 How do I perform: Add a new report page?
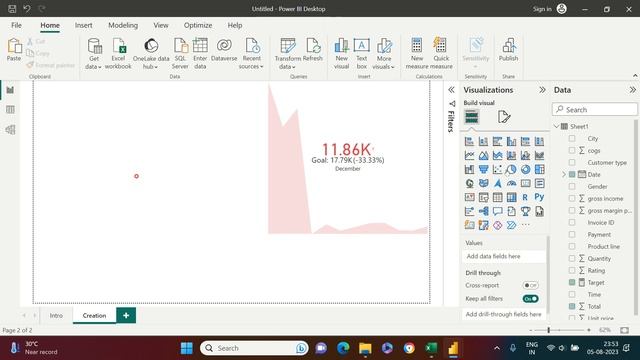click(x=126, y=316)
